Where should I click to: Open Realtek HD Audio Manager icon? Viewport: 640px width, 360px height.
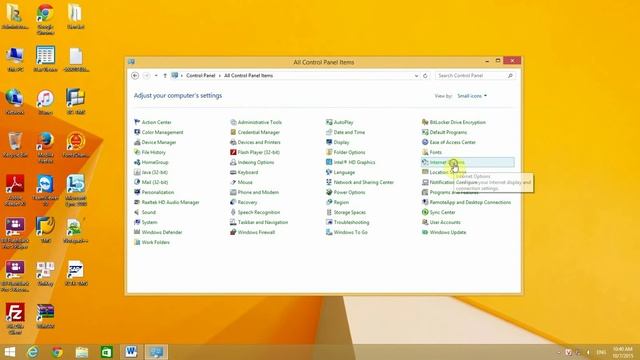(137, 202)
